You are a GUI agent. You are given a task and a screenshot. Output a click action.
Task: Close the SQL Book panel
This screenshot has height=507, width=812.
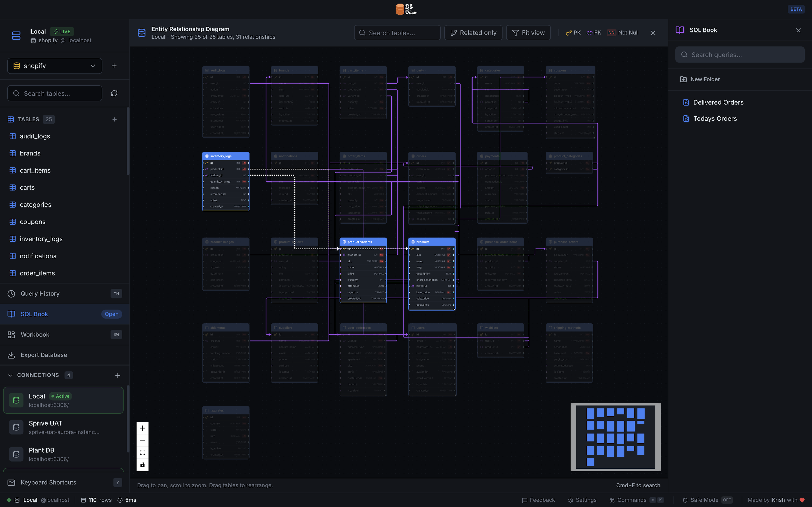click(798, 30)
